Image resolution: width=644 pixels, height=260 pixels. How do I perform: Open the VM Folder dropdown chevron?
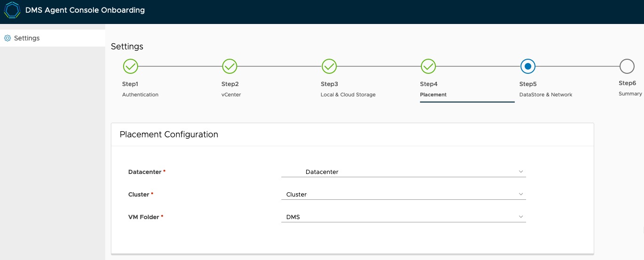[521, 217]
